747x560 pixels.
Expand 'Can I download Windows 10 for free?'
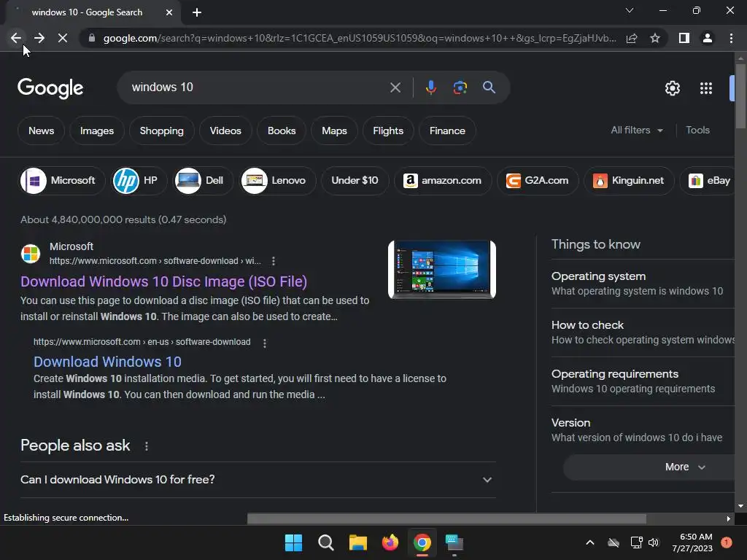[x=258, y=480]
